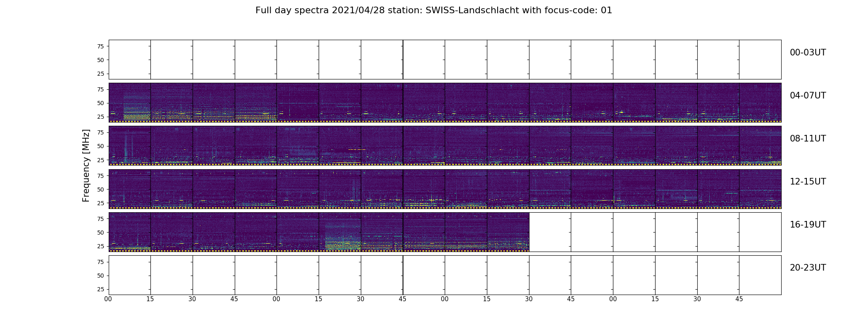This screenshot has height=331, width=868.
Task: Click the 50 tick in the 04-07UT row
Action: coord(100,103)
